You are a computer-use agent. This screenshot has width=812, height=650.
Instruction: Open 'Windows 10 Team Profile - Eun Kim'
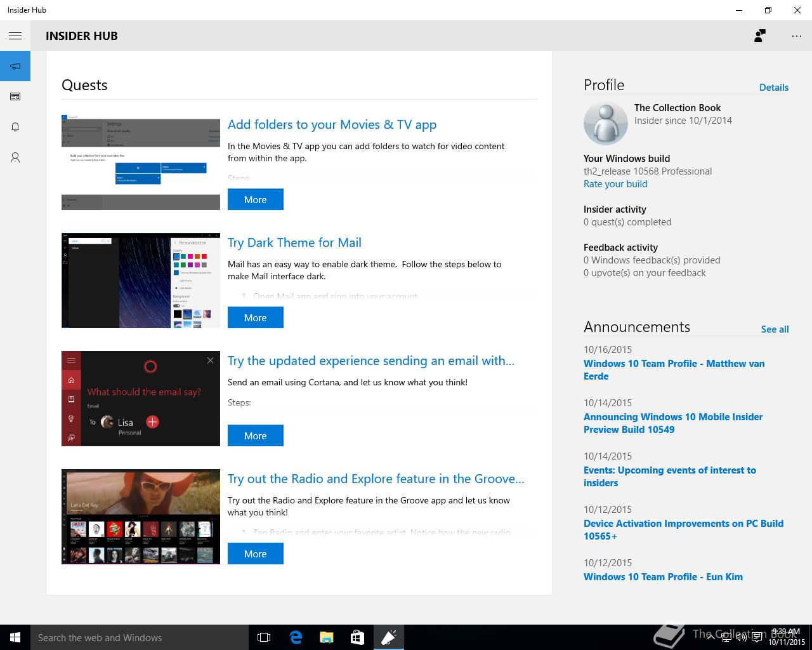pos(663,577)
